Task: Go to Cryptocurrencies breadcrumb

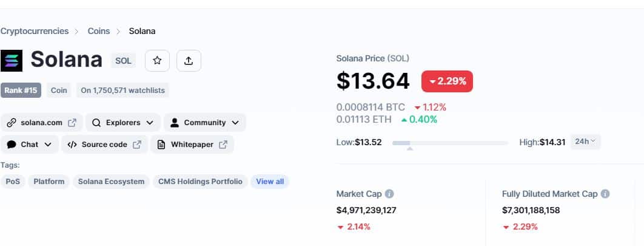Action: coord(35,31)
